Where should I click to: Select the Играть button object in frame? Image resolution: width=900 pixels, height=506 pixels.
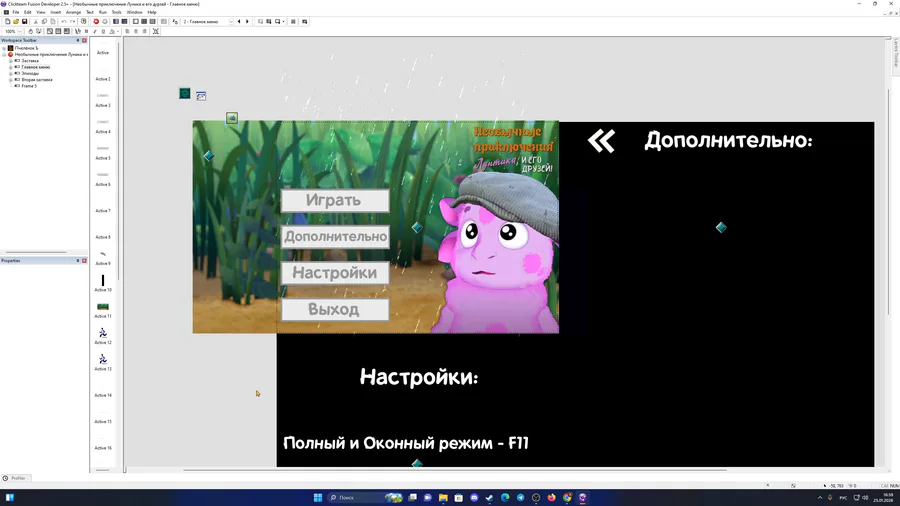click(335, 201)
